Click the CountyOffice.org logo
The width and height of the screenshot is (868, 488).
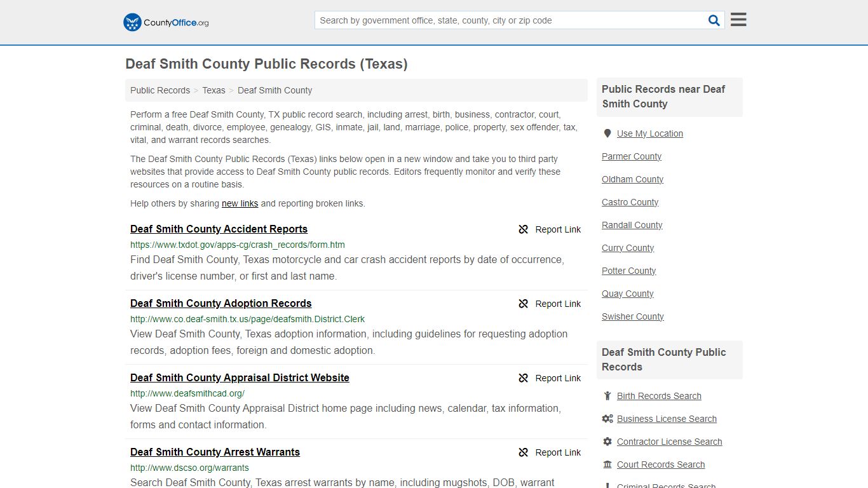pyautogui.click(x=166, y=22)
